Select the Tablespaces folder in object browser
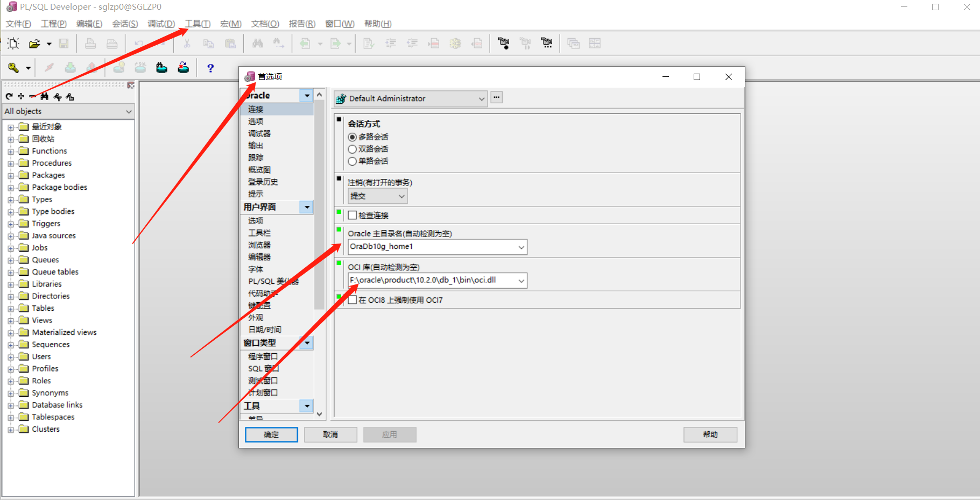This screenshot has height=500, width=980. (53, 417)
